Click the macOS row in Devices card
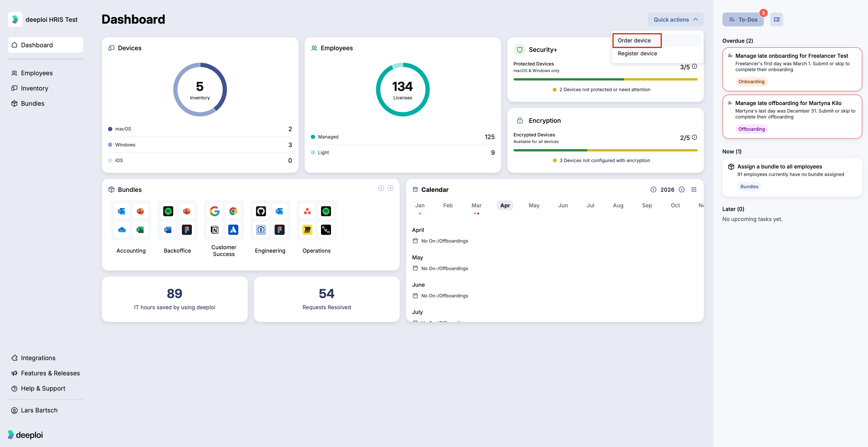 point(200,129)
